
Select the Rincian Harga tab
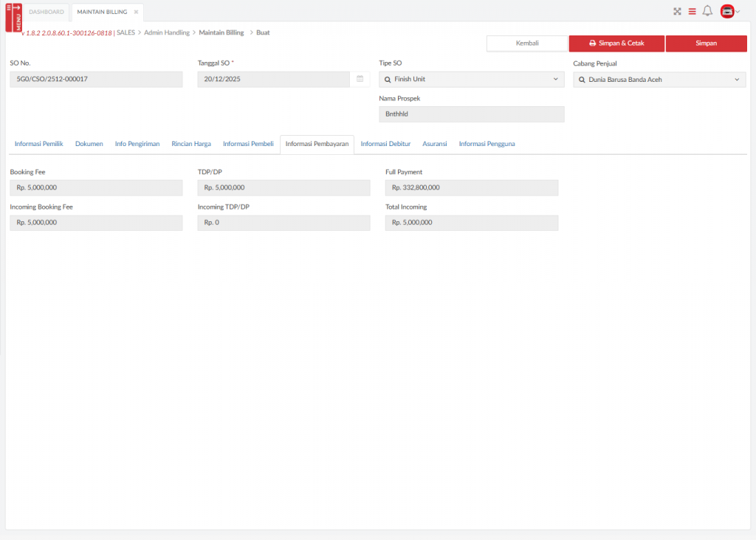click(191, 144)
